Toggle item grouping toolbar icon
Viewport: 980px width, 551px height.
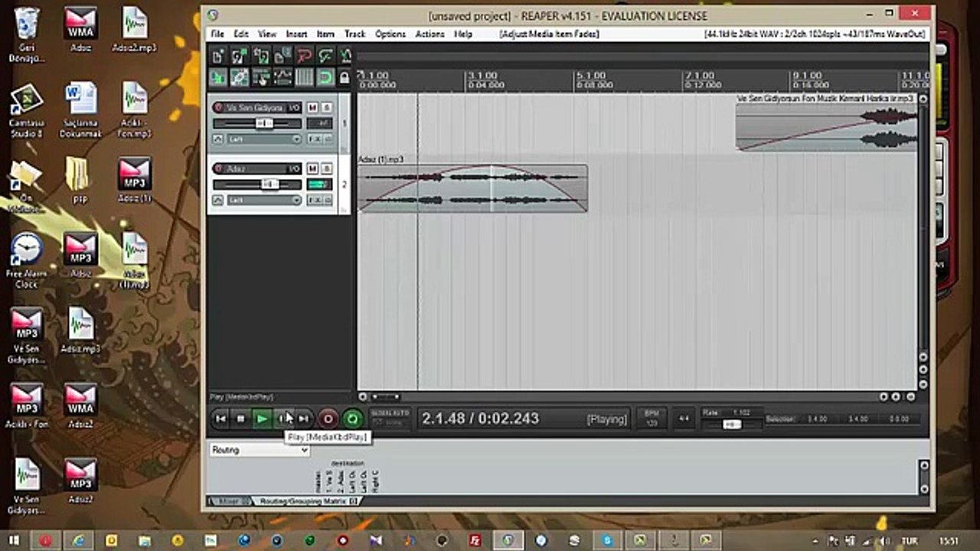240,77
